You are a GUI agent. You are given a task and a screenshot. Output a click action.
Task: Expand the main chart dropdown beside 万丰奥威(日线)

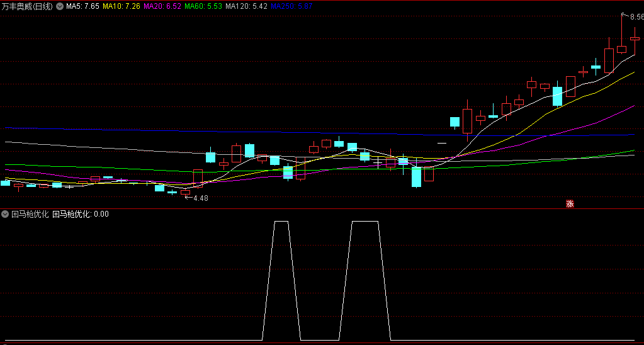click(60, 6)
